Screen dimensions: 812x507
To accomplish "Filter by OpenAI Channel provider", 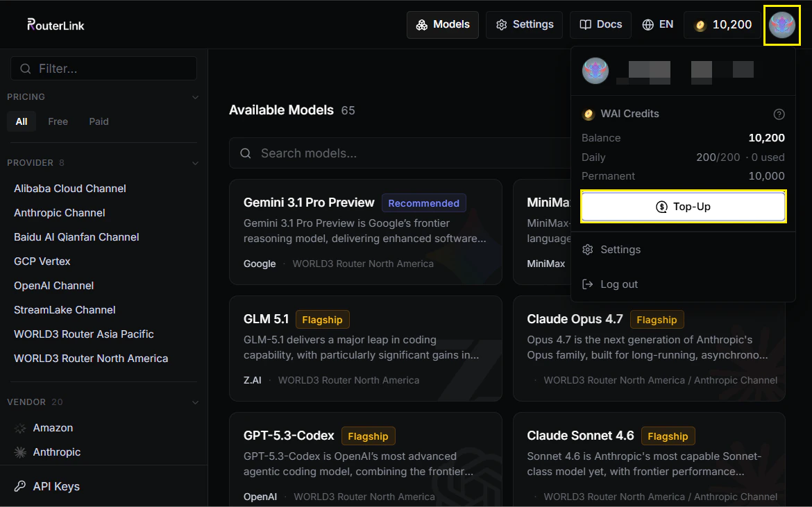I will click(54, 286).
